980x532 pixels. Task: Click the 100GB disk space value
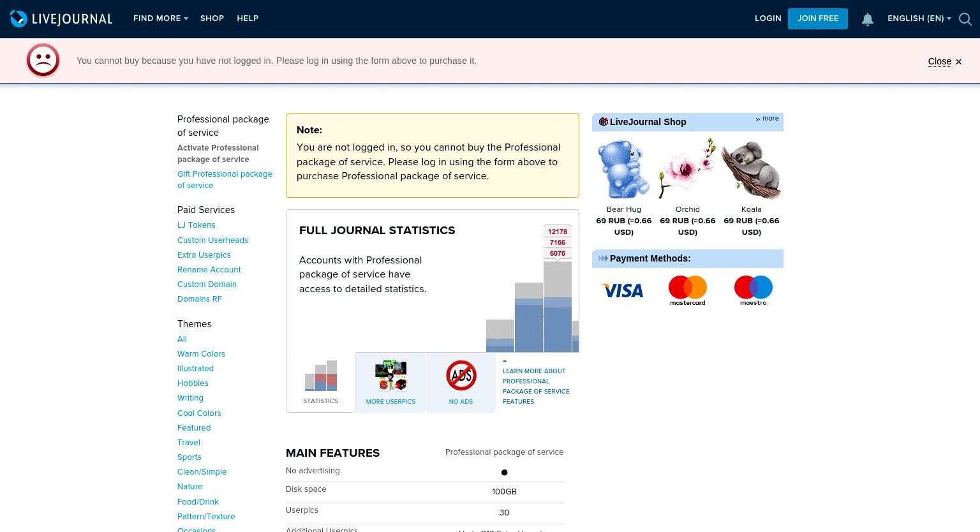[504, 492]
